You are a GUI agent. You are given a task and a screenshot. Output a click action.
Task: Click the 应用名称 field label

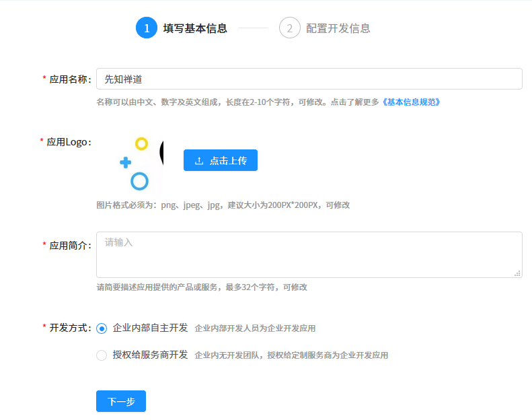(70, 79)
